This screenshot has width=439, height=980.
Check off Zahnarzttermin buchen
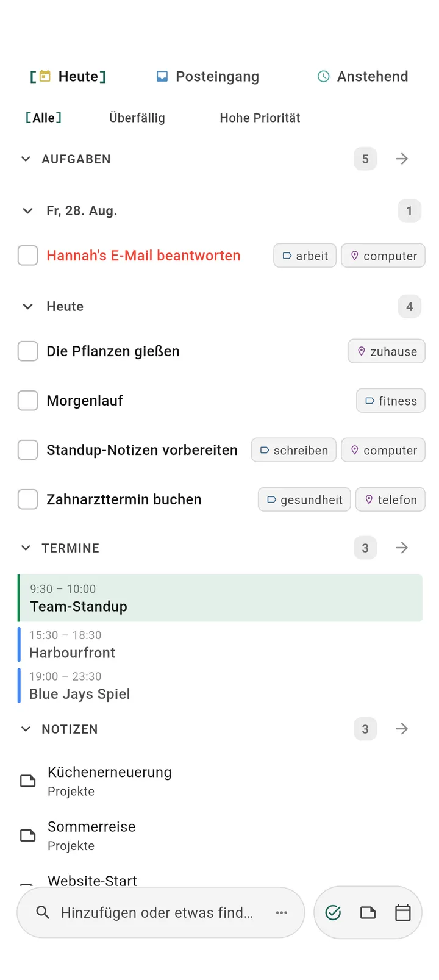click(27, 499)
